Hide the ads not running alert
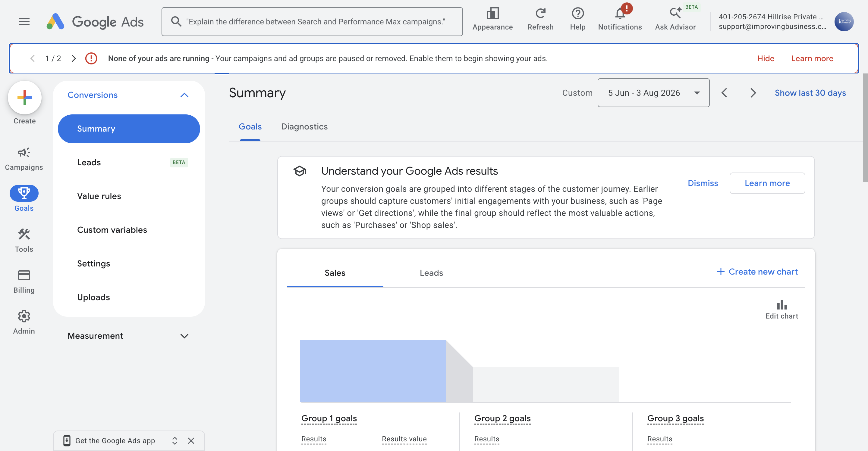This screenshot has height=451, width=868. [x=766, y=58]
